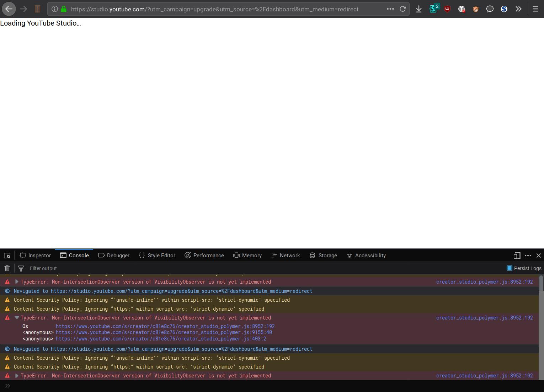Click the console vertical scrollbar thumb

541,283
